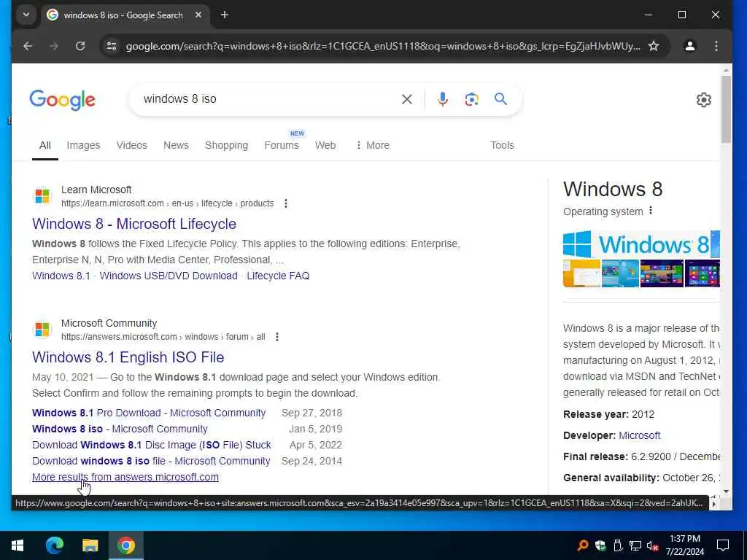Click the Learn Microsoft site favicon

click(x=42, y=195)
